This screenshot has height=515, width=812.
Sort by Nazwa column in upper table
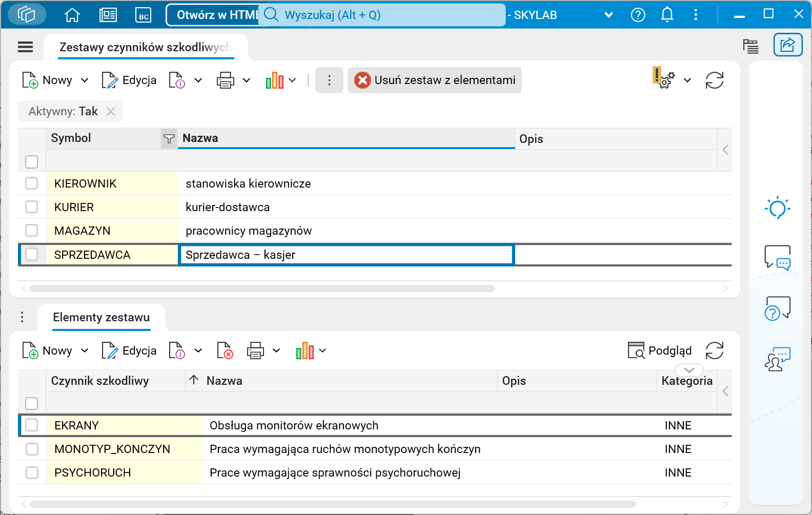[x=346, y=138]
